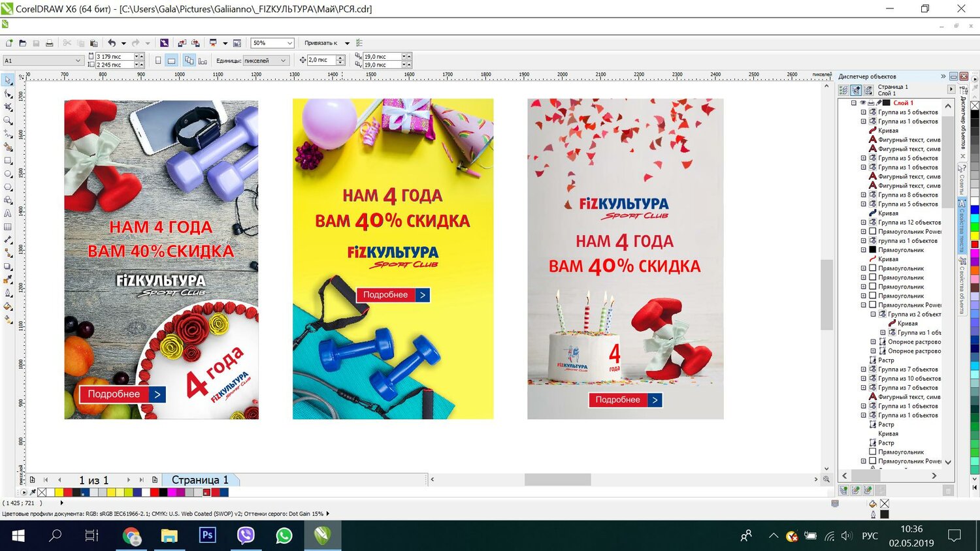
Task: Toggle apply layout to current page only
Action: [x=203, y=61]
